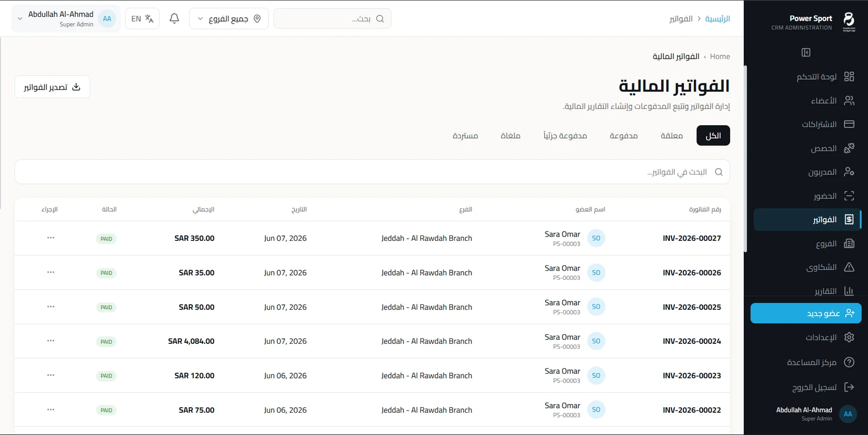Open the مركز المساعدة help icon
This screenshot has width=868, height=435.
[x=849, y=362]
